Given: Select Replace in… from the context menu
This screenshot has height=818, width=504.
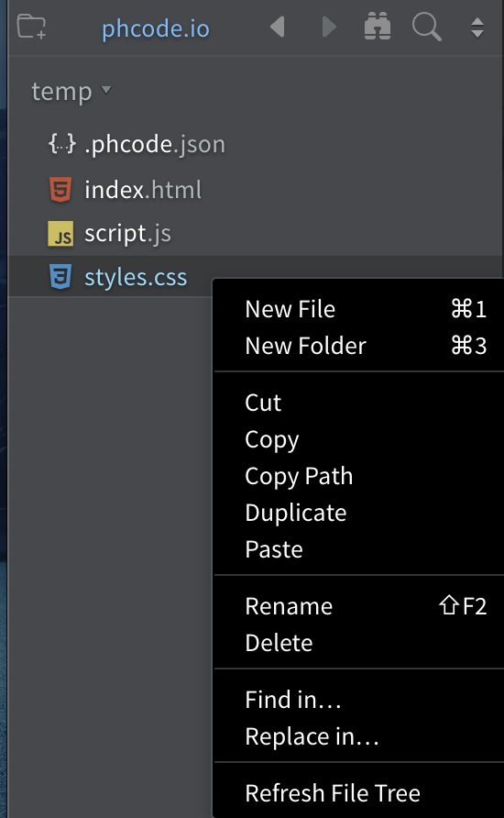Looking at the screenshot, I should tap(359, 736).
